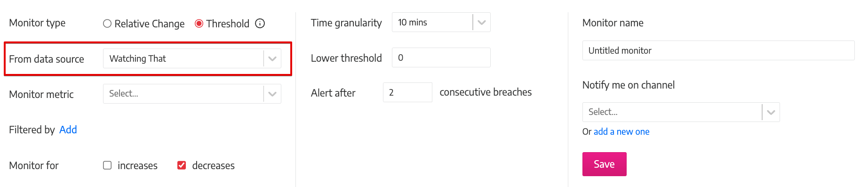
Task: Enable the increases checkbox
Action: pyautogui.click(x=107, y=165)
